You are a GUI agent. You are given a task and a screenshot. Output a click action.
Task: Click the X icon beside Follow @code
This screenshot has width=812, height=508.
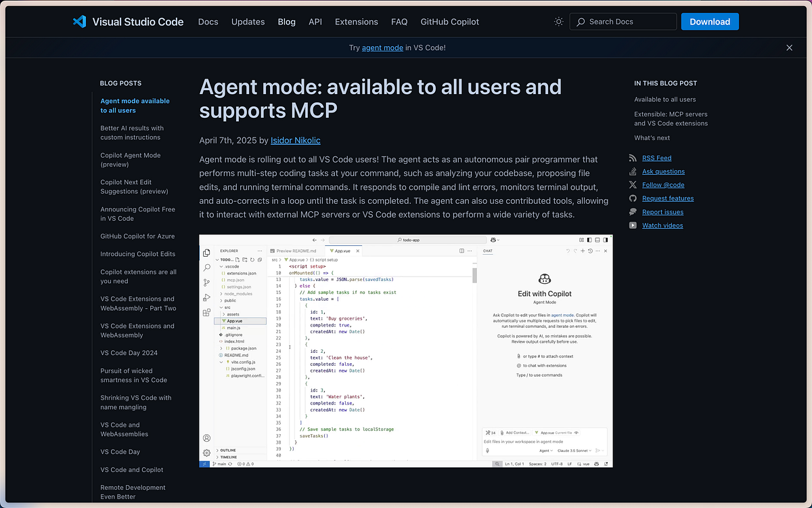point(635,184)
